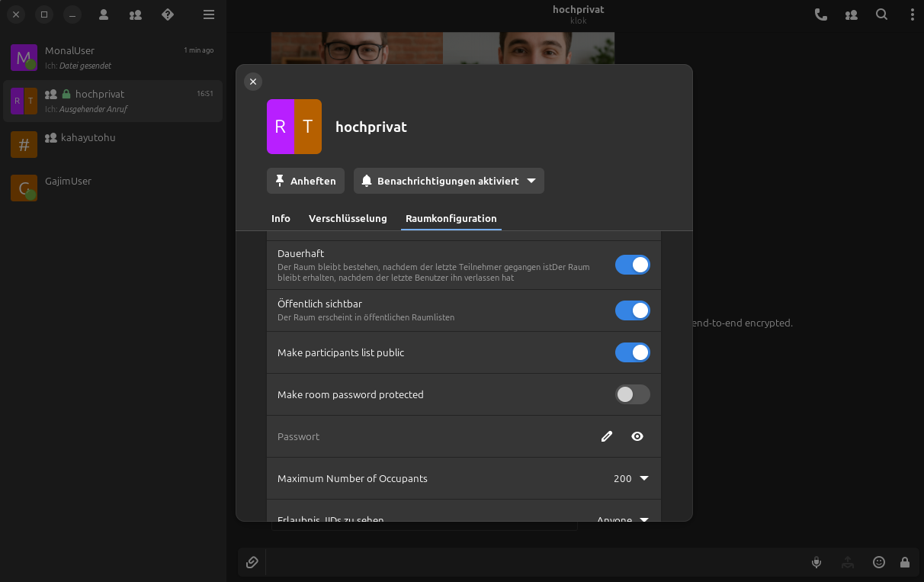Record a voice message with the microphone icon

[816, 562]
